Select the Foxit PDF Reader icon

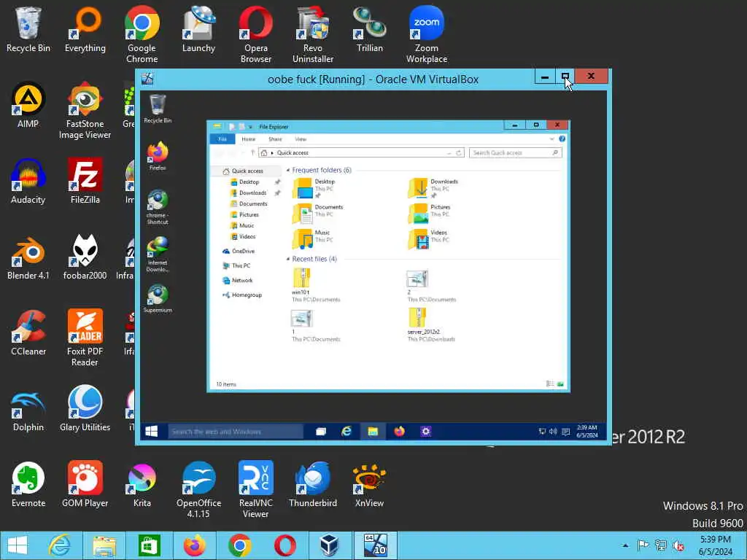click(x=85, y=338)
